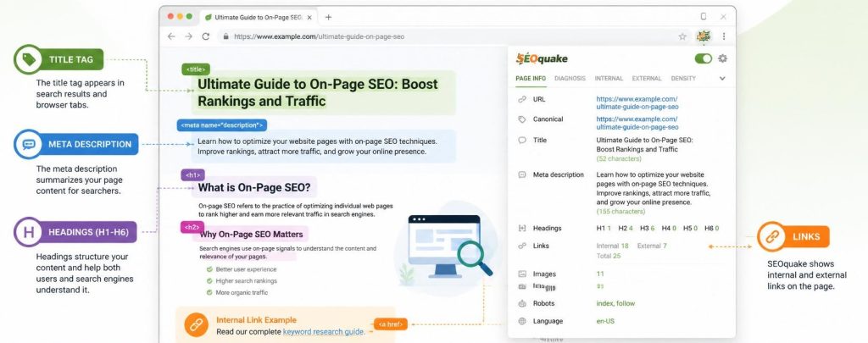
Task: Click the green leaf favicon on browser tab
Action: click(209, 17)
